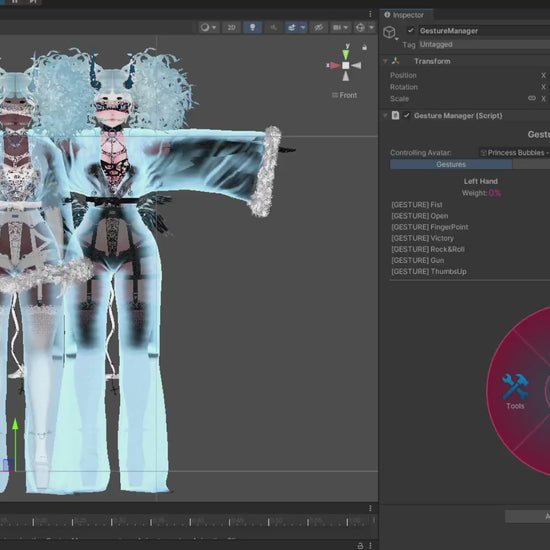Select the [GESTURE] Rock&Roll option

[428, 249]
